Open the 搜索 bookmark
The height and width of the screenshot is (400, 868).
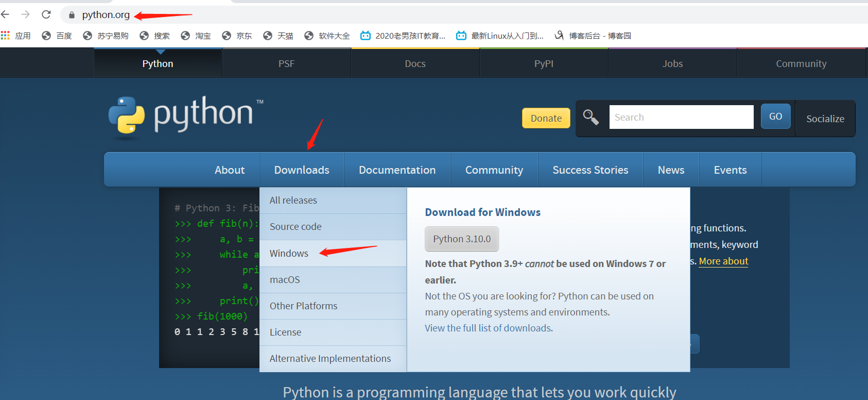(154, 36)
